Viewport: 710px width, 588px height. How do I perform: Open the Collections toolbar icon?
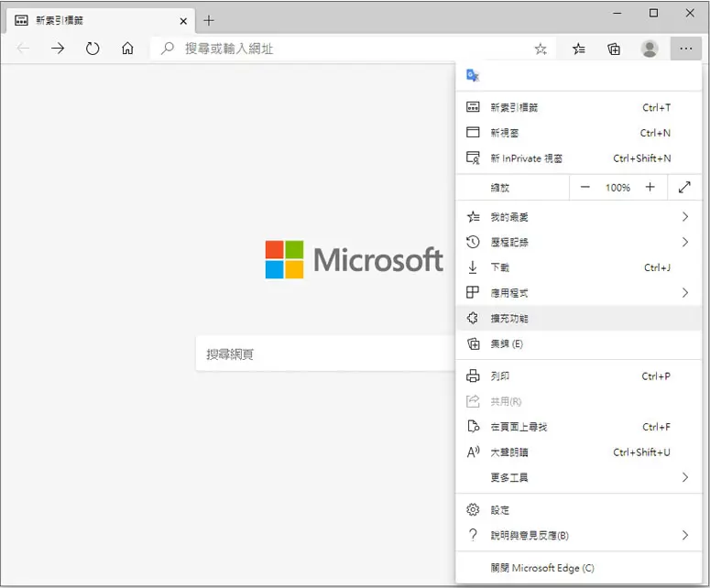614,49
